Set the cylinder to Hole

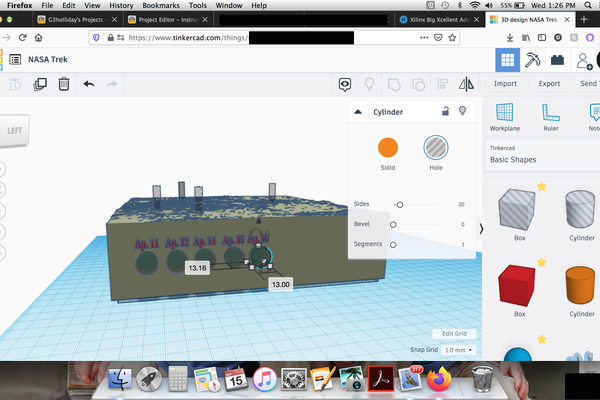[435, 147]
